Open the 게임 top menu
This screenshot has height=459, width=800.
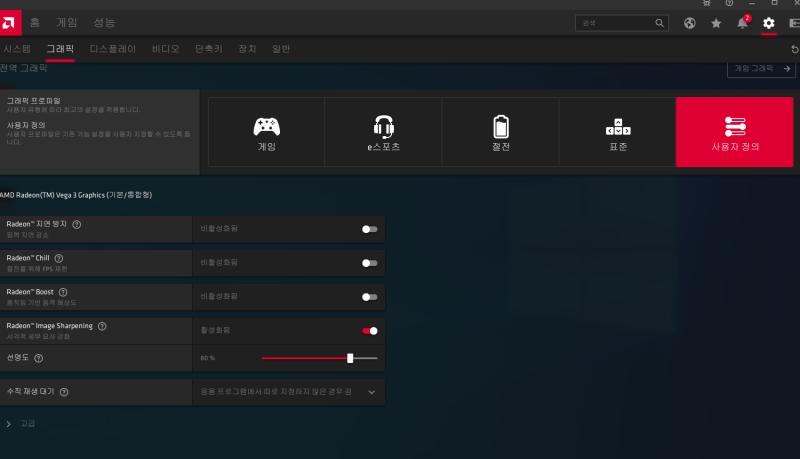66,22
